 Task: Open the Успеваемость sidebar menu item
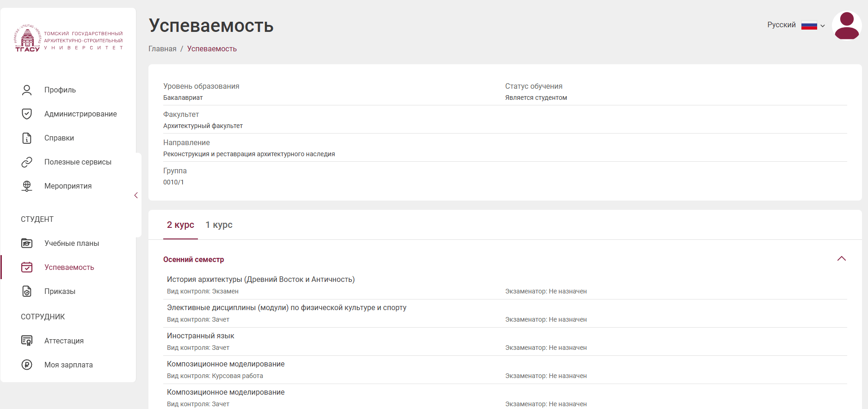click(x=69, y=268)
